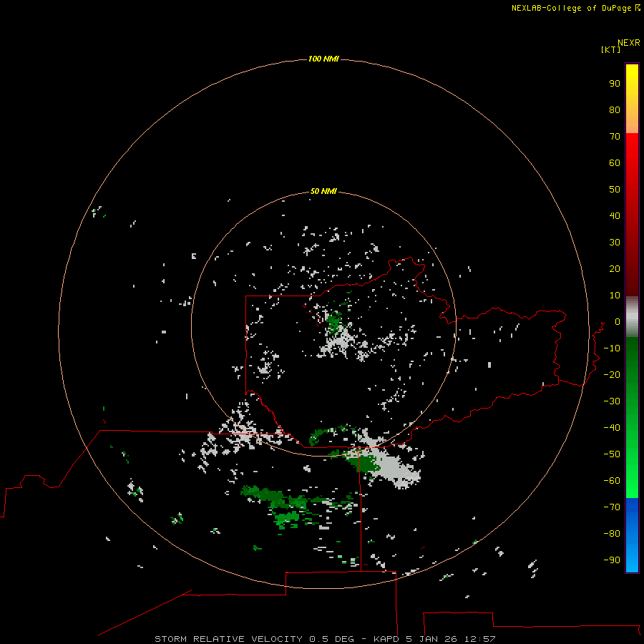Click the -40 value on velocity scale

coord(612,428)
